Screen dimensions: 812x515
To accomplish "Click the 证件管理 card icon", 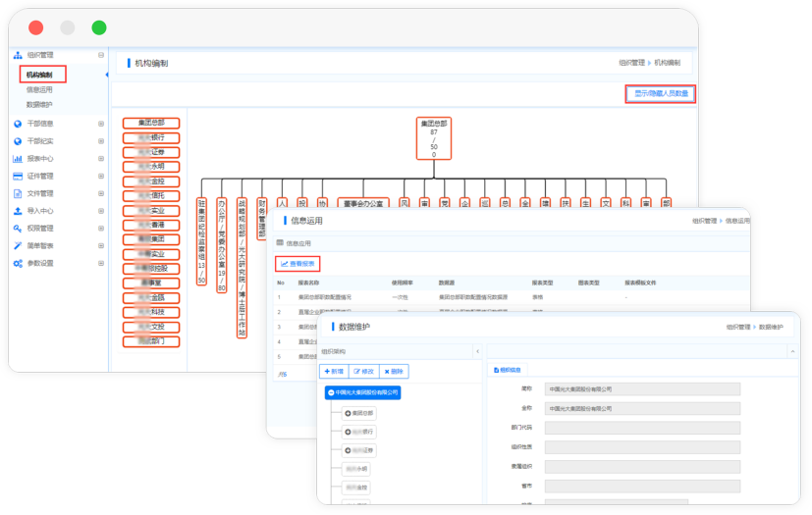I will coord(18,176).
